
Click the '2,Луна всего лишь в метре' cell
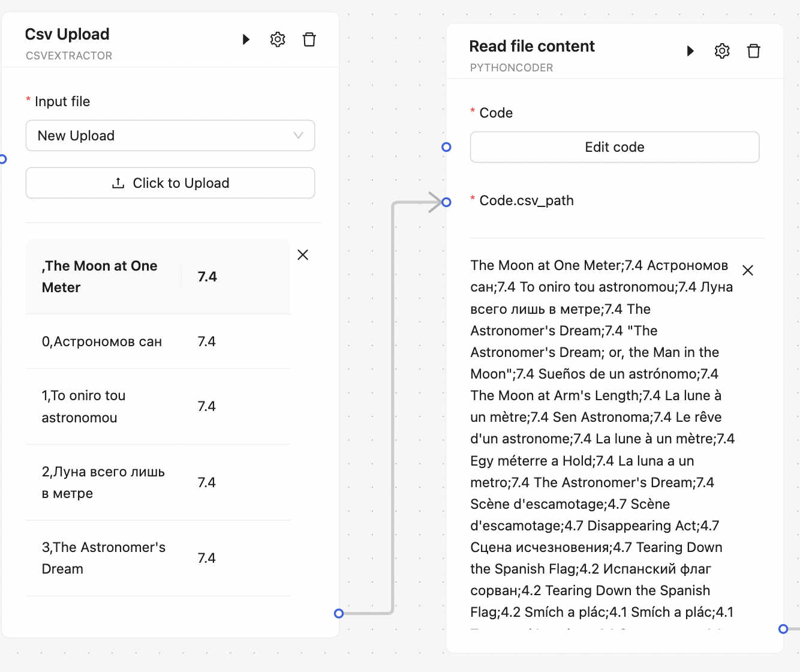point(103,482)
